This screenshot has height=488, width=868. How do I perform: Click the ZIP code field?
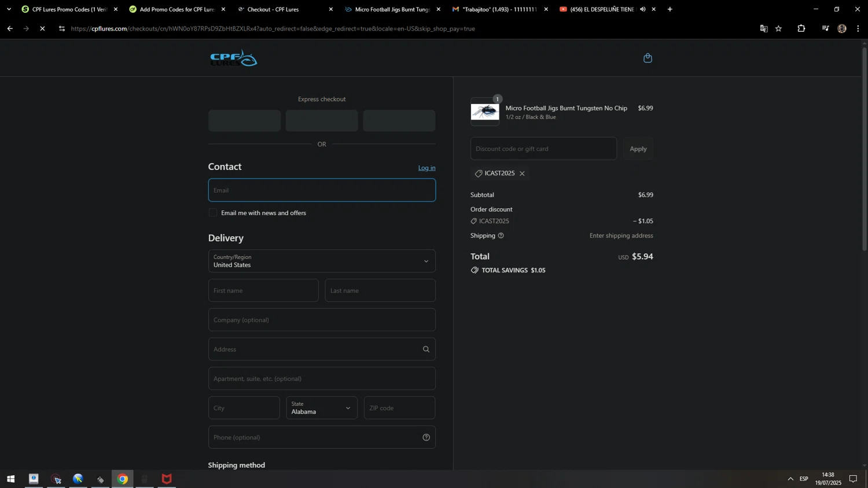click(399, 408)
